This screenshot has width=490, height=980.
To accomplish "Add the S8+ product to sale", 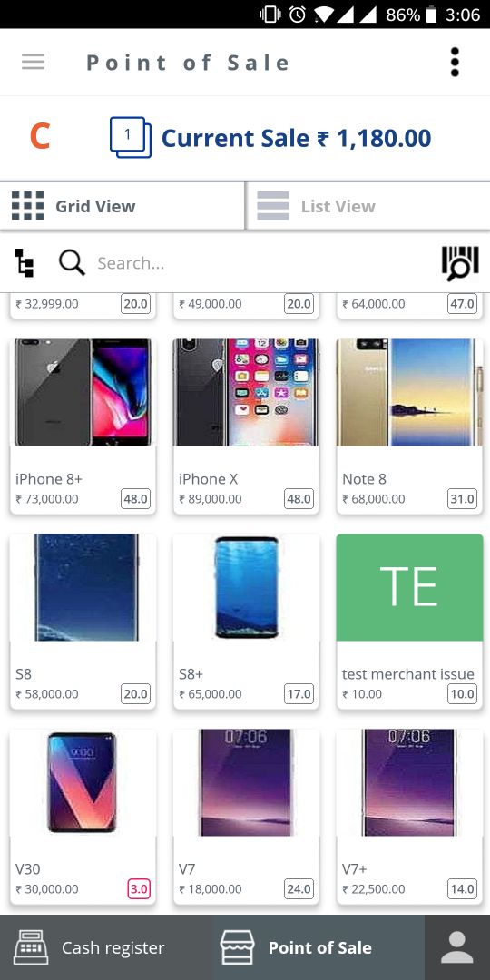I will click(246, 622).
